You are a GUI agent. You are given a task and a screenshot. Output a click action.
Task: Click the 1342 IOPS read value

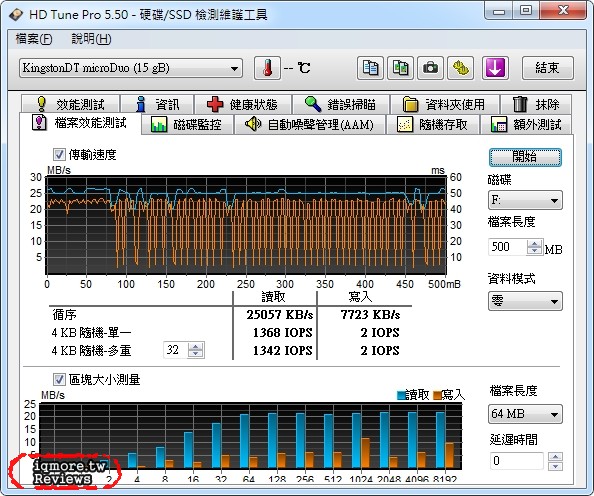[x=283, y=350]
